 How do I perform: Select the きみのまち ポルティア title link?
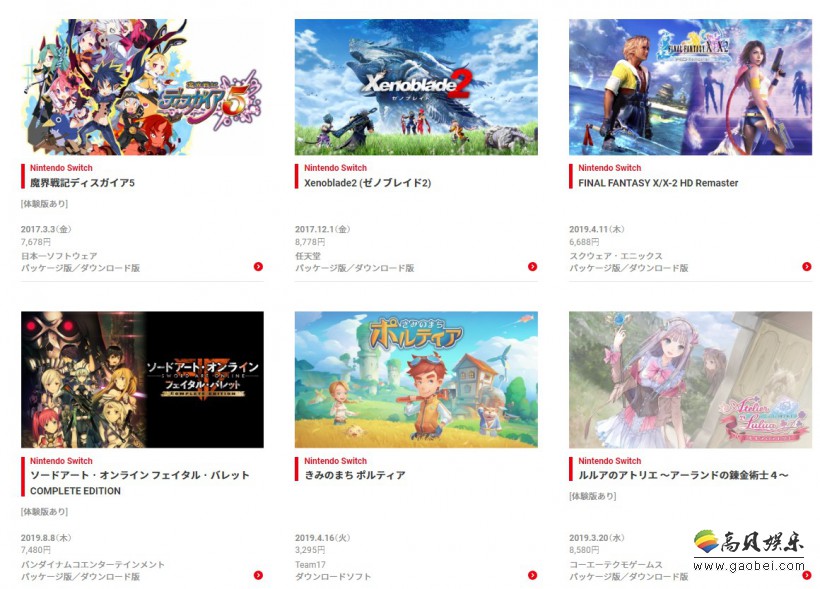355,475
